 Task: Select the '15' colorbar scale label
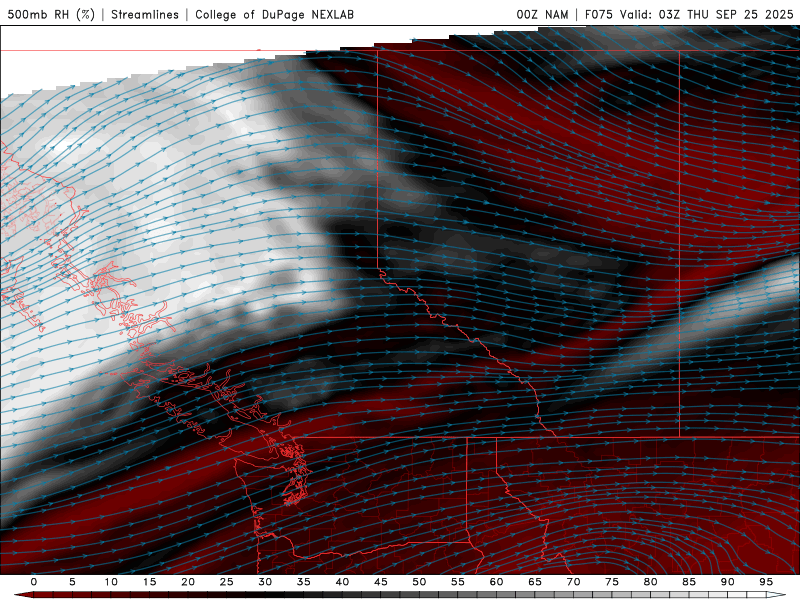(149, 582)
